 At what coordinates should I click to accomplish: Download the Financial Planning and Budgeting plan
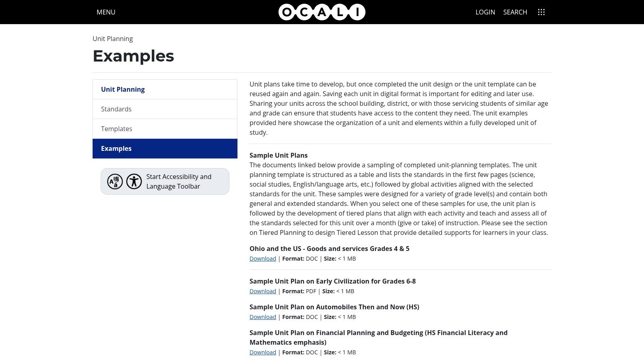262,352
